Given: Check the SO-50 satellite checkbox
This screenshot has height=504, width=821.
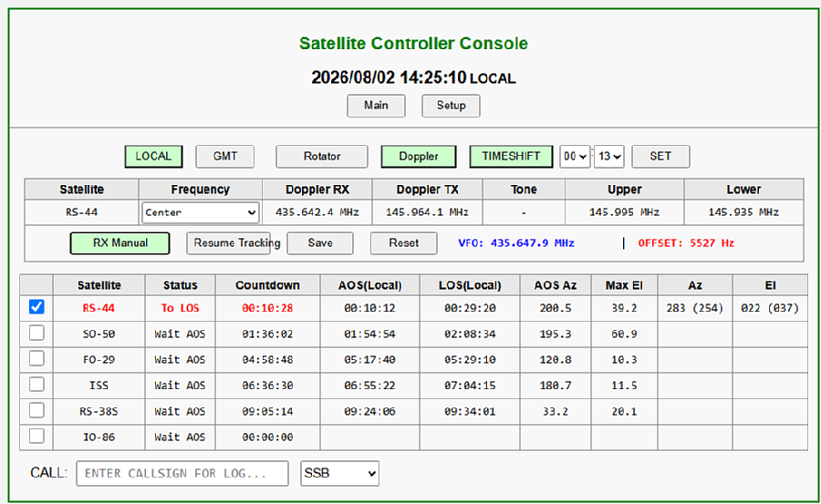Looking at the screenshot, I should click(x=36, y=333).
